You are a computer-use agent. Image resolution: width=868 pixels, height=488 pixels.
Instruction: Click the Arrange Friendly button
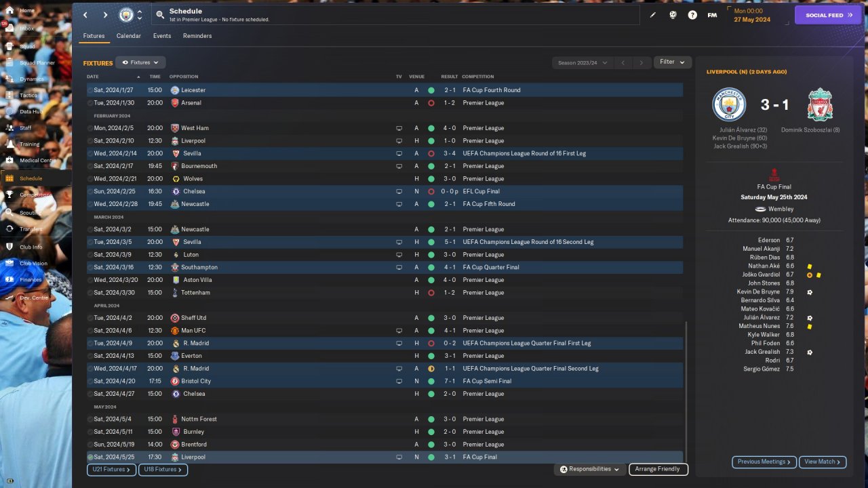(658, 469)
